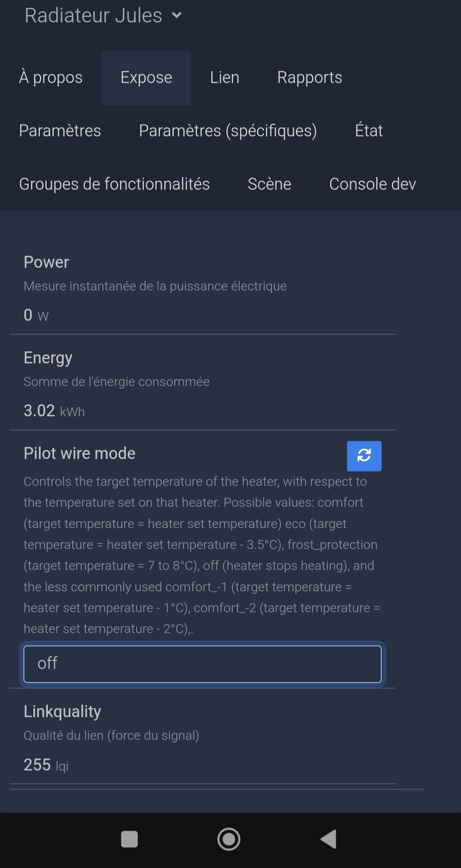Click the Power 0 W reading
The image size is (461, 868).
point(36,315)
